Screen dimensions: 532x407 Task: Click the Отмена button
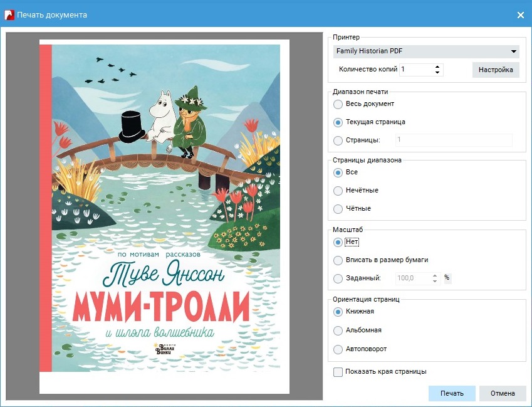coord(503,393)
